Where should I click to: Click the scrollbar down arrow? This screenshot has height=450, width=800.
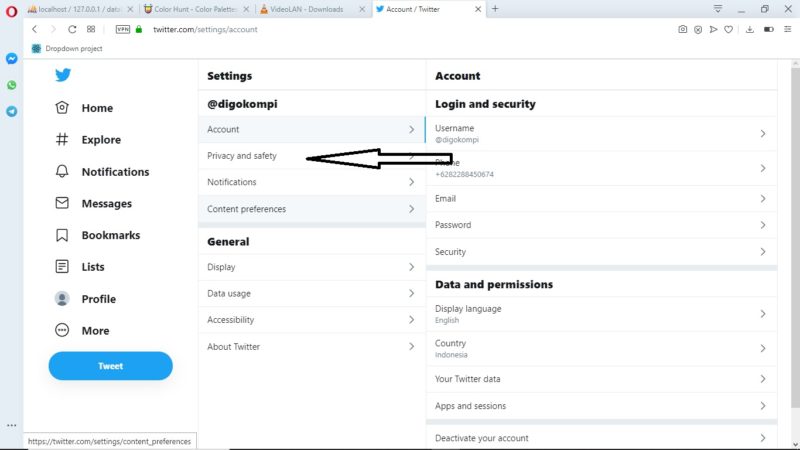pos(795,444)
